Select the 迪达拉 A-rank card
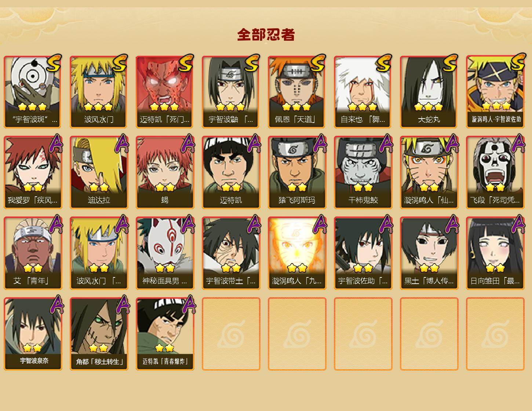 pos(99,172)
